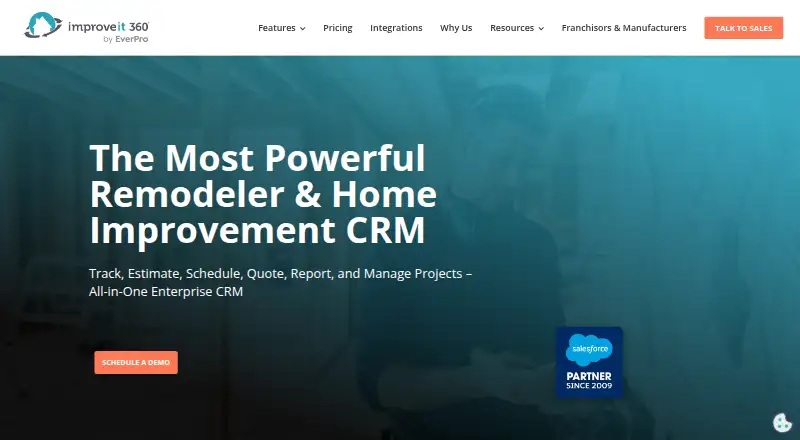
Task: Open the Features menu
Action: [x=282, y=28]
